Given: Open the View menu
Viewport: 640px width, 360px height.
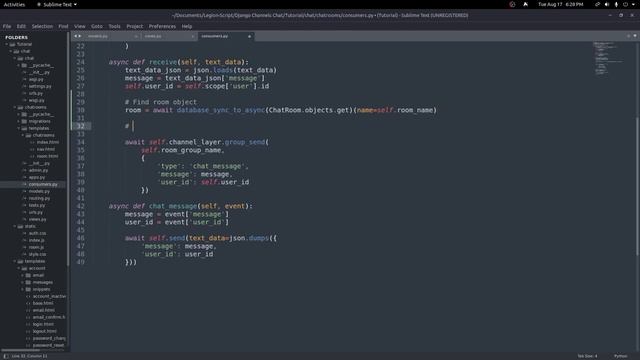Looking at the screenshot, I should [x=80, y=26].
